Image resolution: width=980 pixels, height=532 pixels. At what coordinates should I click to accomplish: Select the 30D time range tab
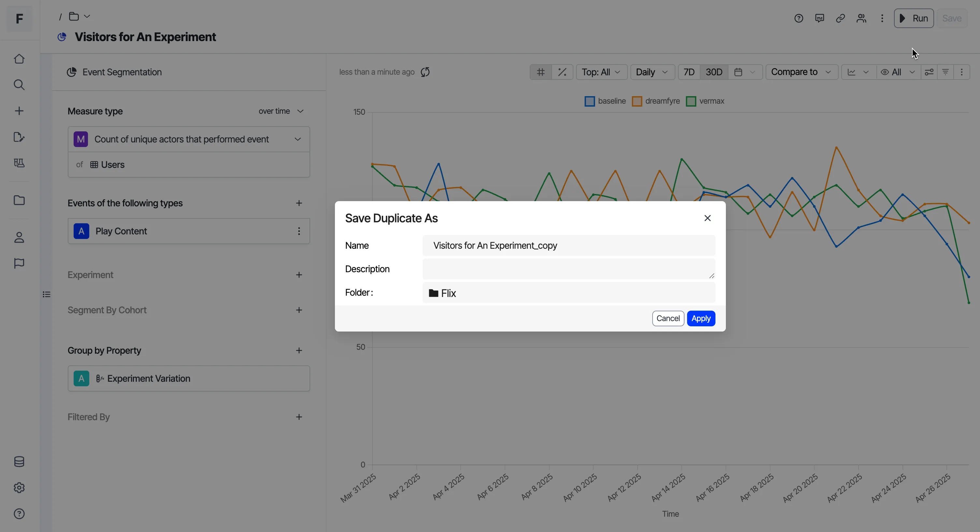coord(714,72)
